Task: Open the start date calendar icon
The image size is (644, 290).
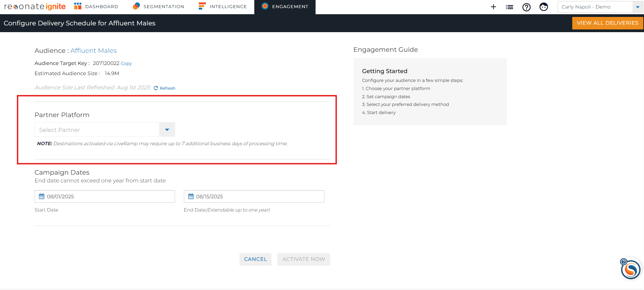Action: [x=42, y=196]
